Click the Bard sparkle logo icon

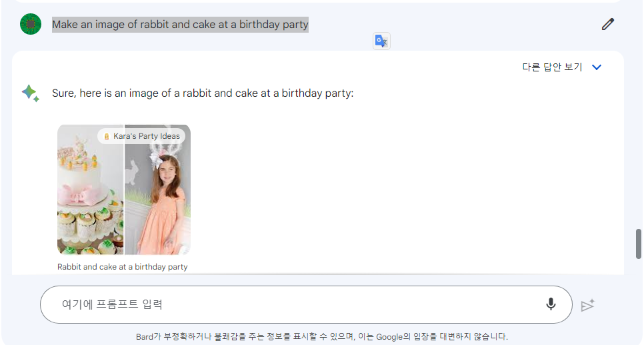pos(31,93)
